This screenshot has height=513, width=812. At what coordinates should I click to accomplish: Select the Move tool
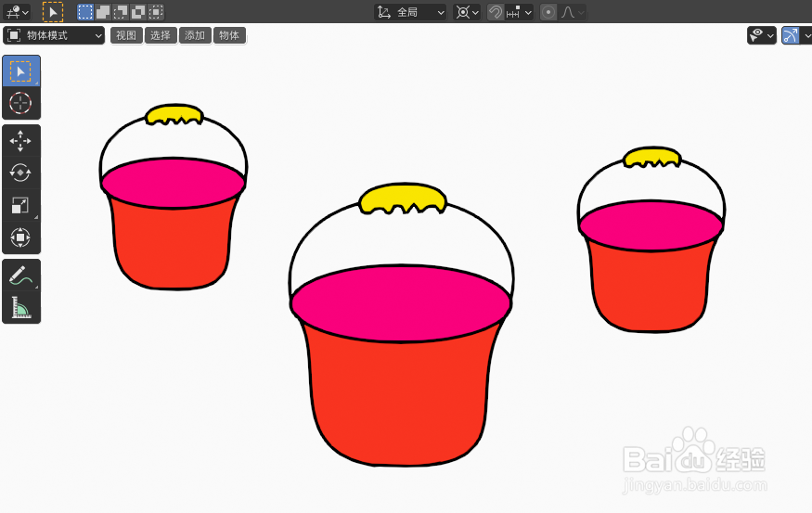21,141
